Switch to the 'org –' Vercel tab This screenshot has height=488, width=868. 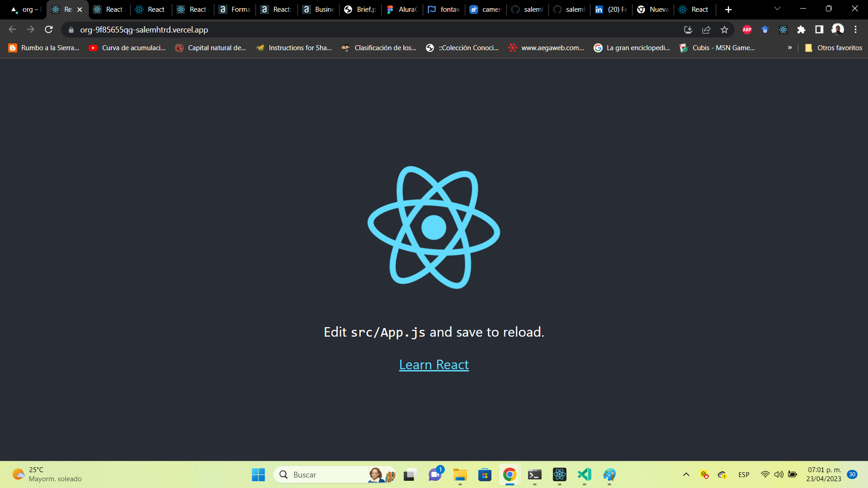click(x=26, y=9)
